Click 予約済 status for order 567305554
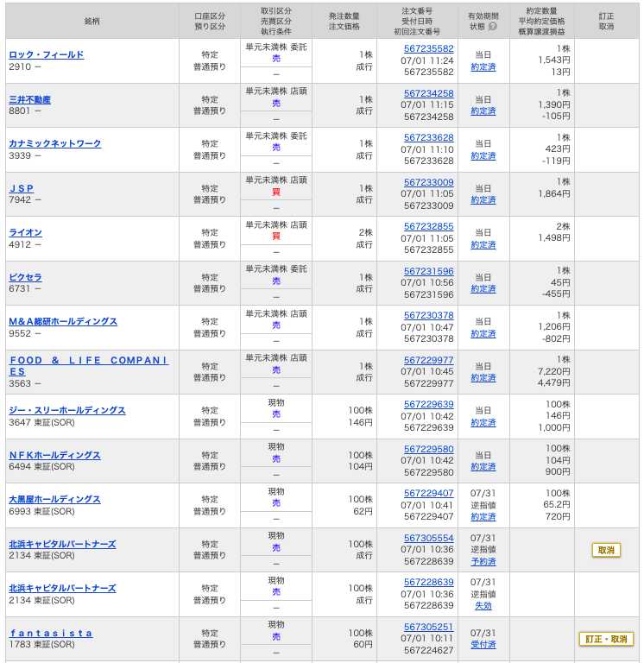Screen dimensions: 644x663 click(x=483, y=561)
